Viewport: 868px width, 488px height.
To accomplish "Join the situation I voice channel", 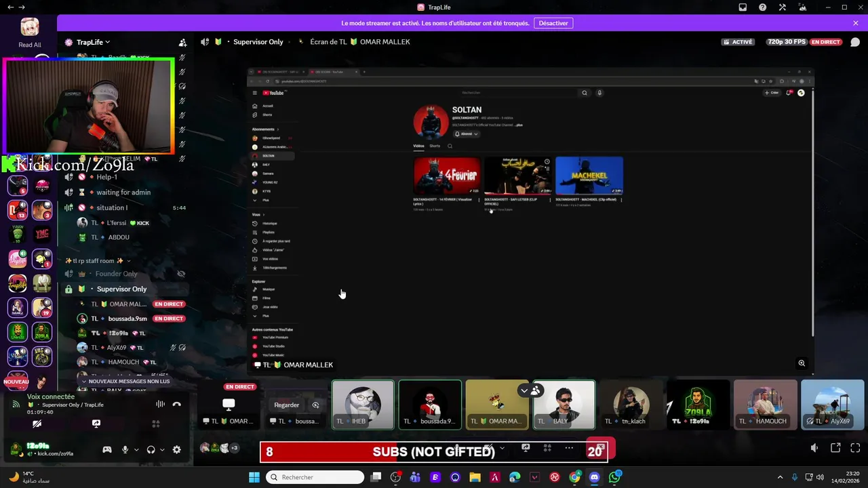I will coord(112,207).
